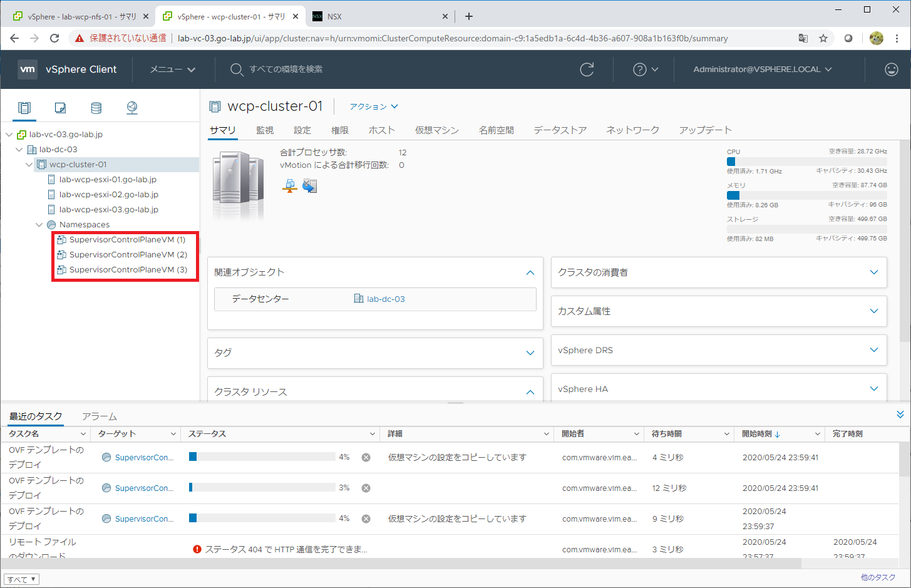Collapse the recent tasks panel
Viewport: 911px width, 588px height.
(900, 415)
